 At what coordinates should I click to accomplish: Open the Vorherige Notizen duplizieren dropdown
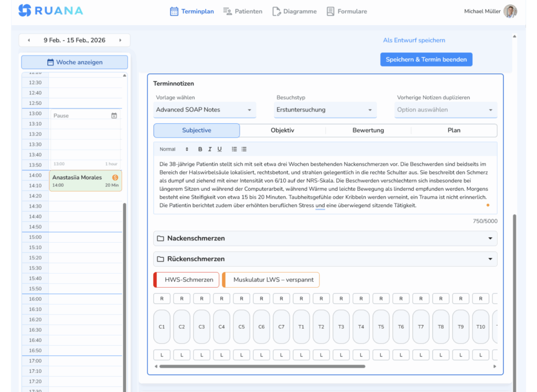point(445,110)
